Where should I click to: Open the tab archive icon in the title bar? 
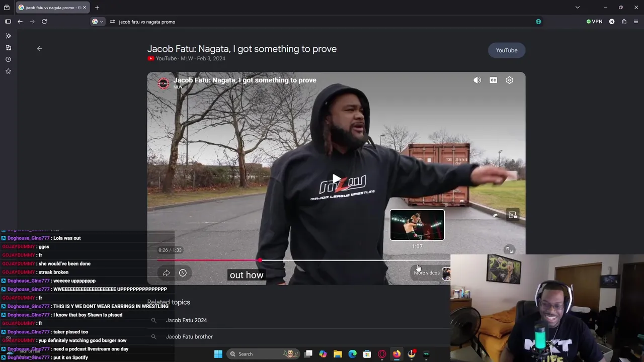point(7,8)
